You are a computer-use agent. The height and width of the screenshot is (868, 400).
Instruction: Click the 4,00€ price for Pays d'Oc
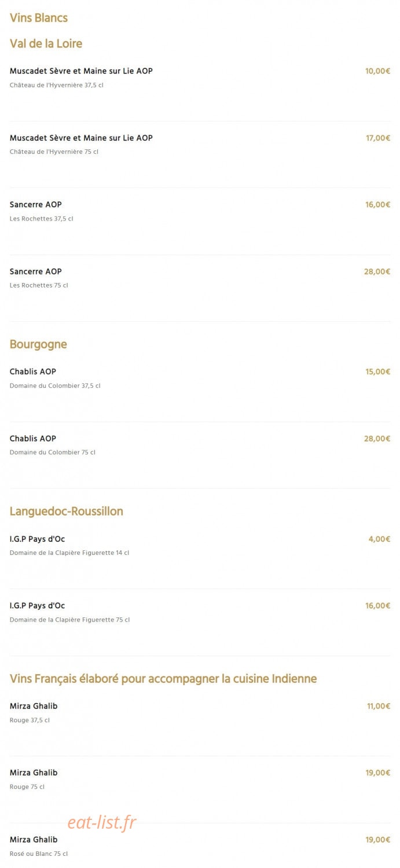[380, 539]
